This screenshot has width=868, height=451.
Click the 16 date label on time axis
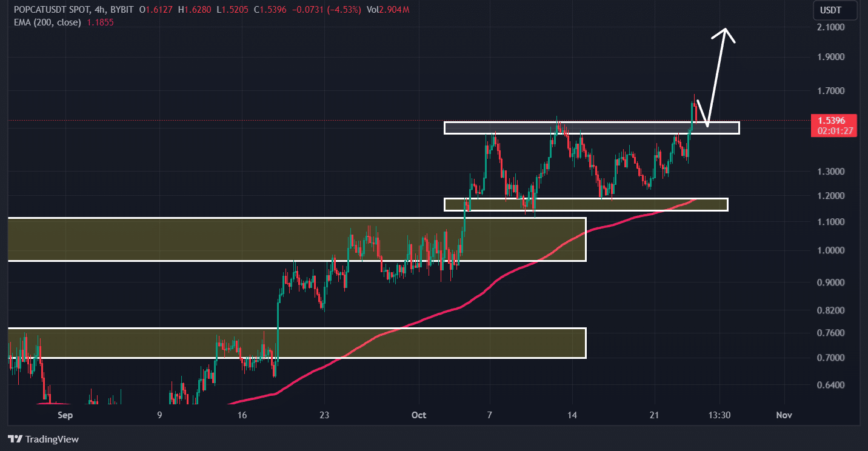coord(242,415)
